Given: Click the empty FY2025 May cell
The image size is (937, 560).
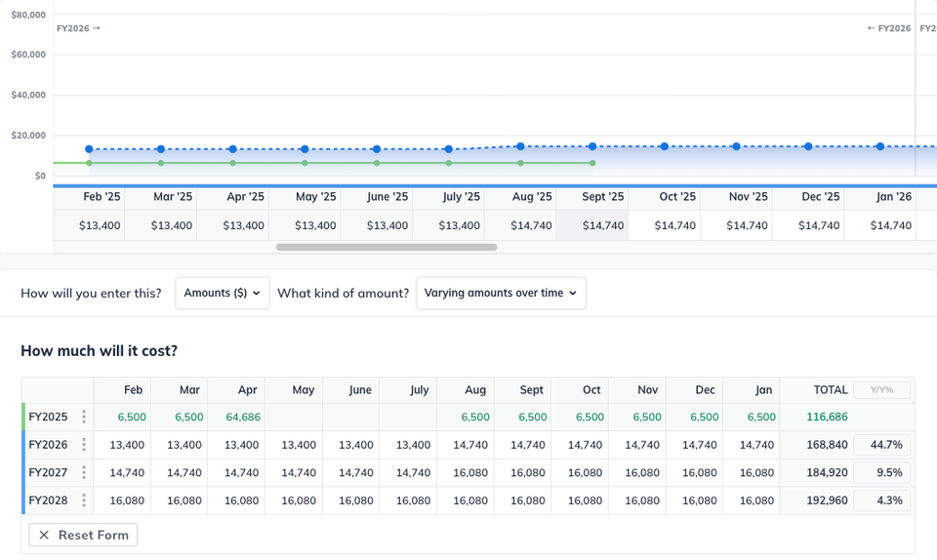Looking at the screenshot, I should 294,417.
